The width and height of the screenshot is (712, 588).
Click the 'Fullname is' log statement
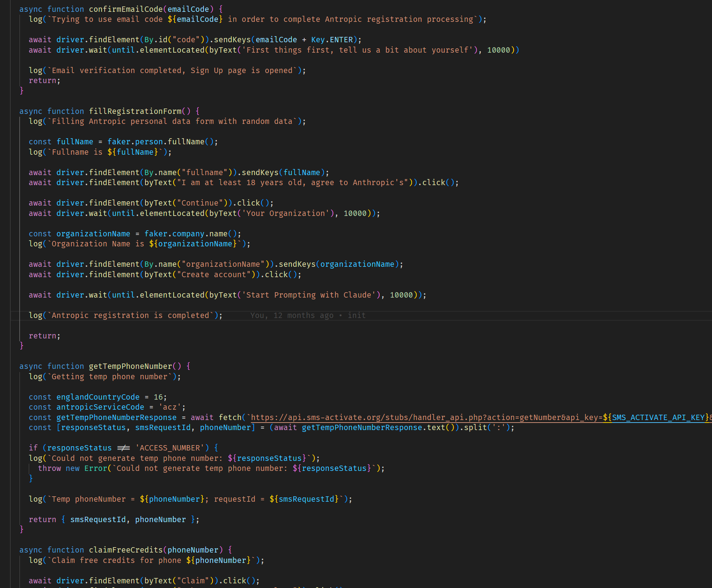point(100,152)
